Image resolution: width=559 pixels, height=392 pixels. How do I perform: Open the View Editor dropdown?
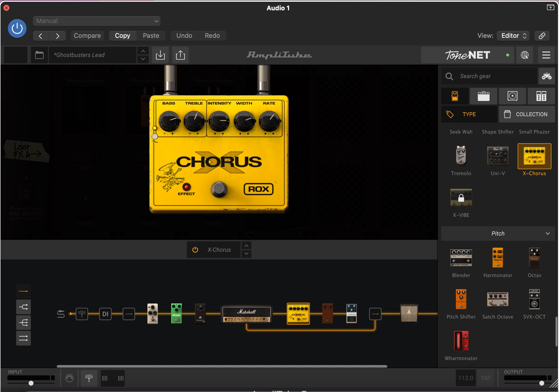click(513, 36)
